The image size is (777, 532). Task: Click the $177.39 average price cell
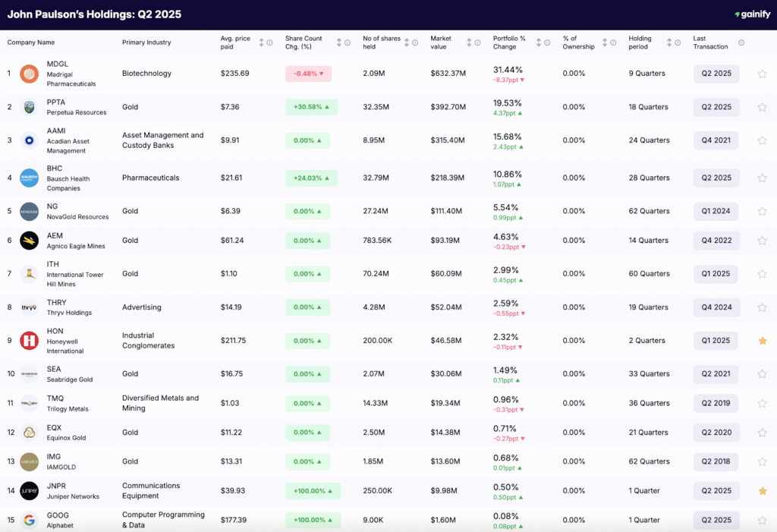pyautogui.click(x=234, y=520)
